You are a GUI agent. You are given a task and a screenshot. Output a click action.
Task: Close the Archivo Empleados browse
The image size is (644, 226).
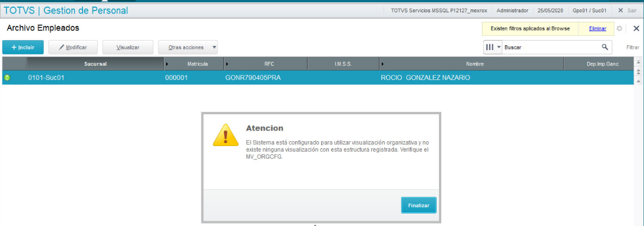(x=636, y=28)
